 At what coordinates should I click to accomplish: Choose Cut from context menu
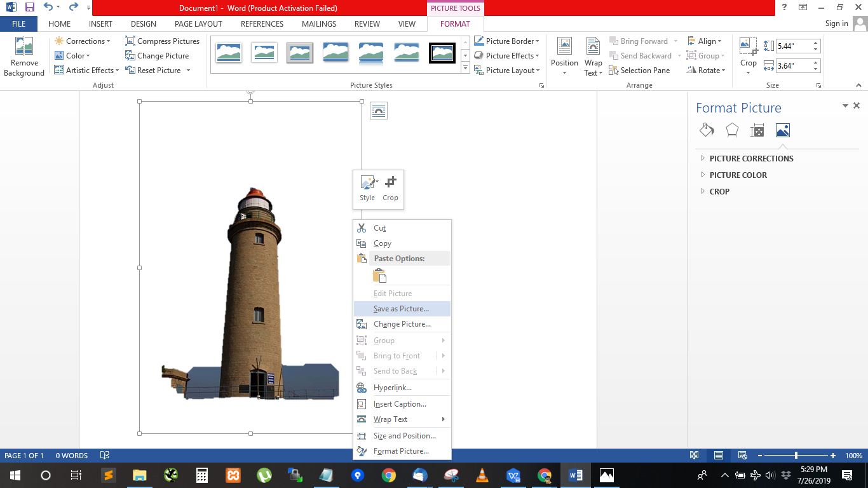(x=402, y=228)
